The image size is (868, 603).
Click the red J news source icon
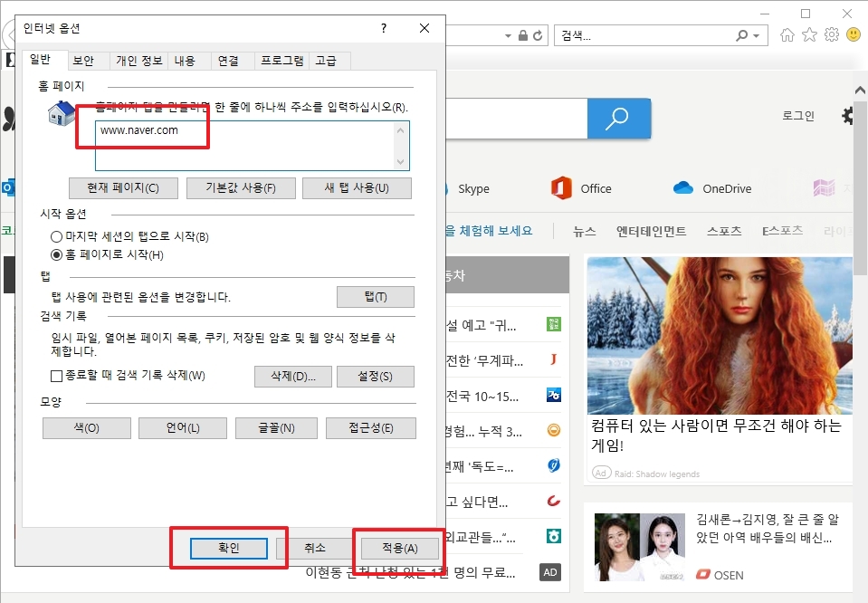click(x=554, y=359)
